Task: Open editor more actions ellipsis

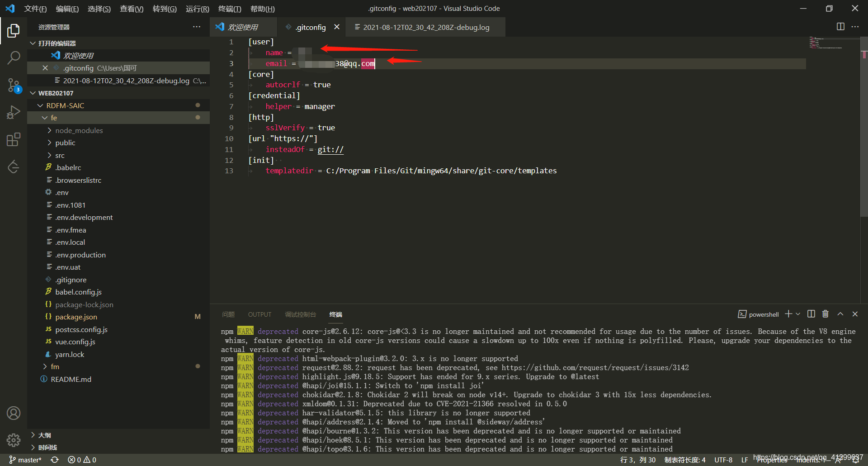Action: click(x=855, y=27)
